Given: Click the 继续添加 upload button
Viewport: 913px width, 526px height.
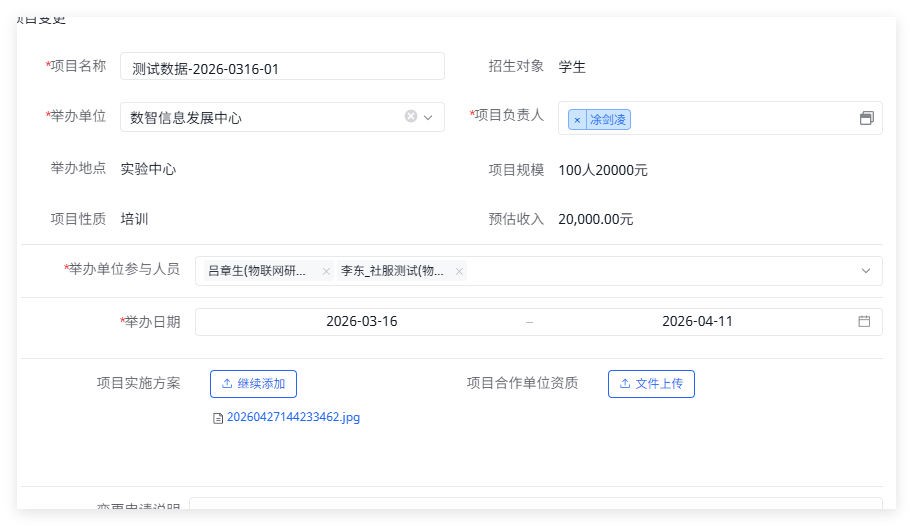Looking at the screenshot, I should [253, 384].
